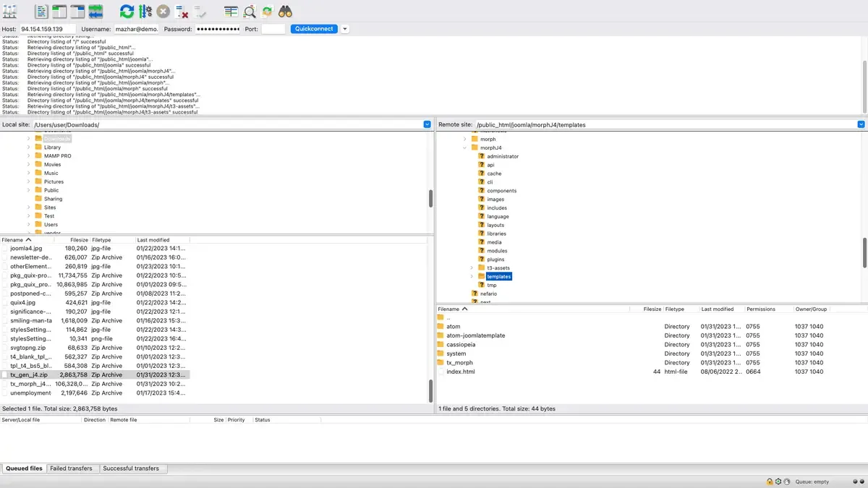The width and height of the screenshot is (868, 488).
Task: Expand the selected templates remote folder
Action: [x=472, y=276]
